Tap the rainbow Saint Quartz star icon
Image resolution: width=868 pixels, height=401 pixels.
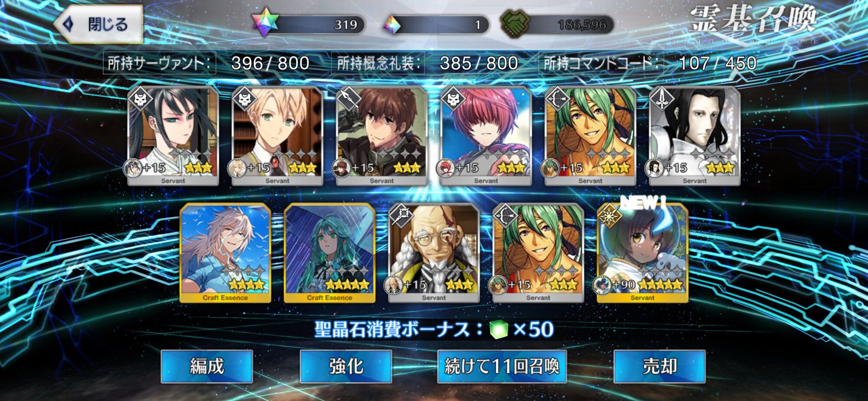[266, 23]
